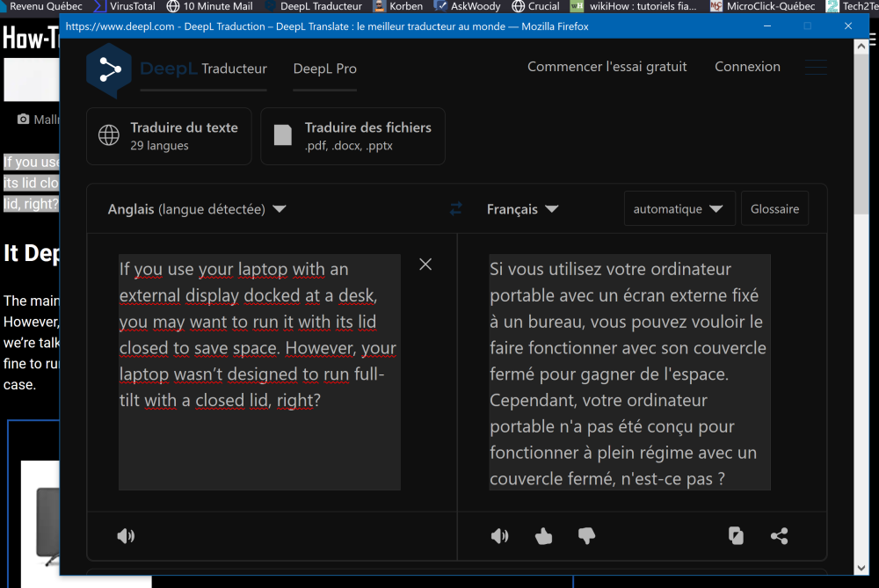
Task: Click the vertical scrollbar thumb
Action: point(861,134)
